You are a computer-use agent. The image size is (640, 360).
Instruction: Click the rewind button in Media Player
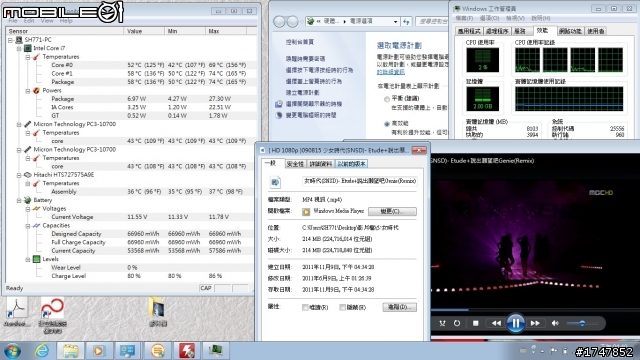(x=496, y=323)
